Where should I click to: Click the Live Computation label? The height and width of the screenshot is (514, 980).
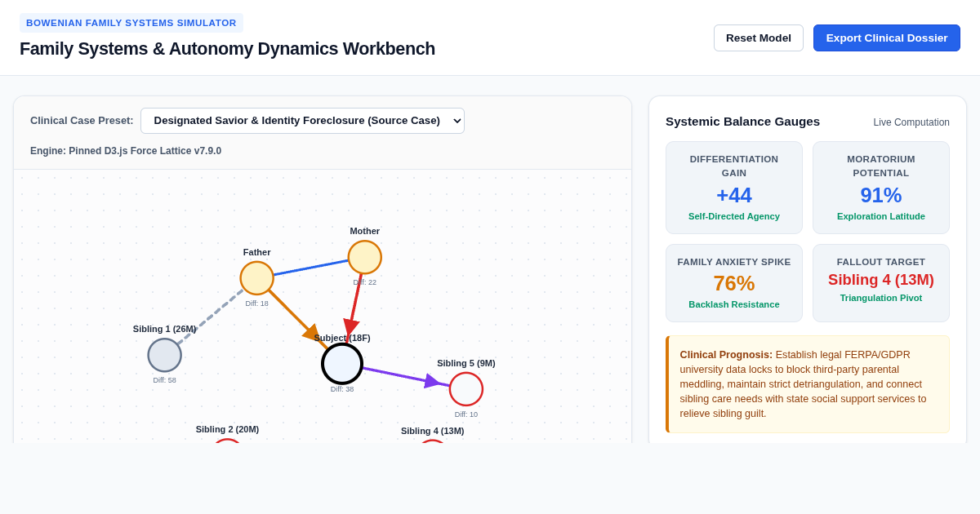(911, 122)
